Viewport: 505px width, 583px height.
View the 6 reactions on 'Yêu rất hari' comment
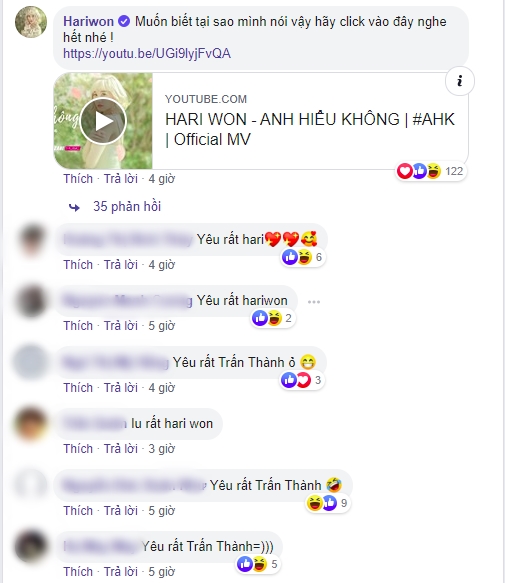pos(303,257)
